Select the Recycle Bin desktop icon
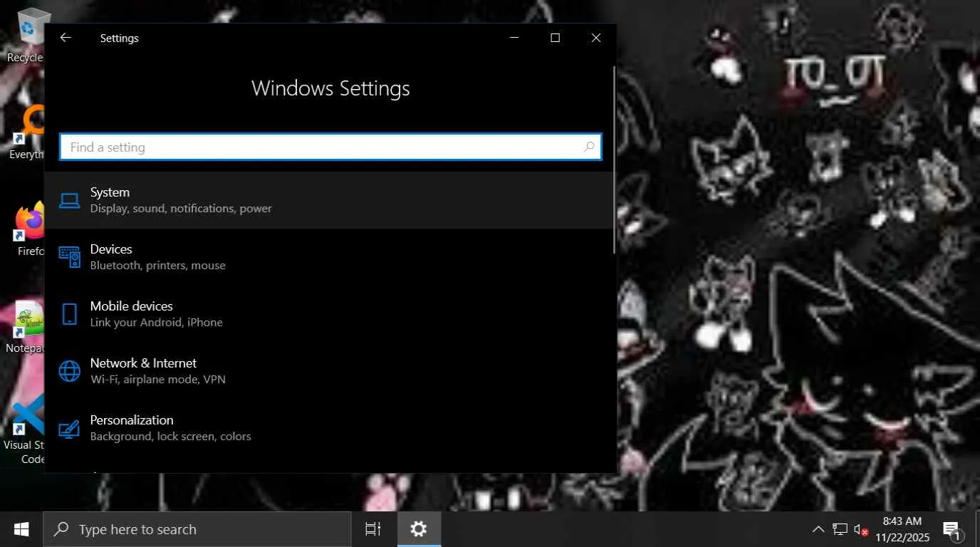Image resolution: width=980 pixels, height=547 pixels. click(x=26, y=36)
